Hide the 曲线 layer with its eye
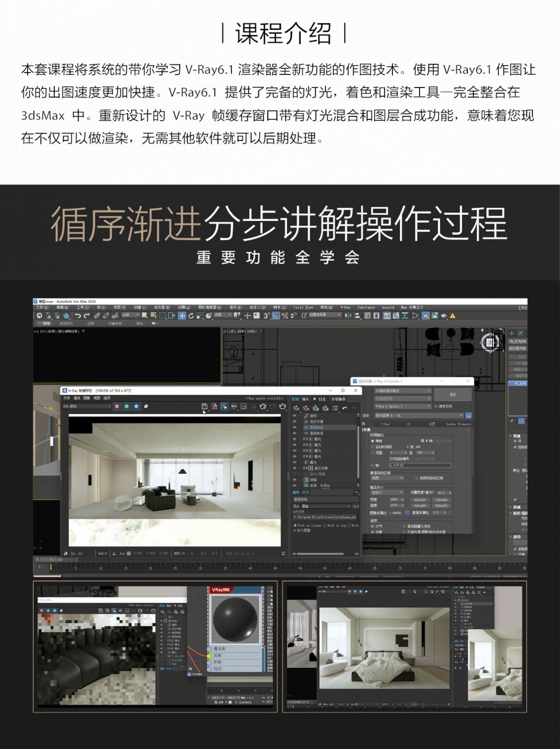Screen dimensions: 560x749 (x=295, y=416)
